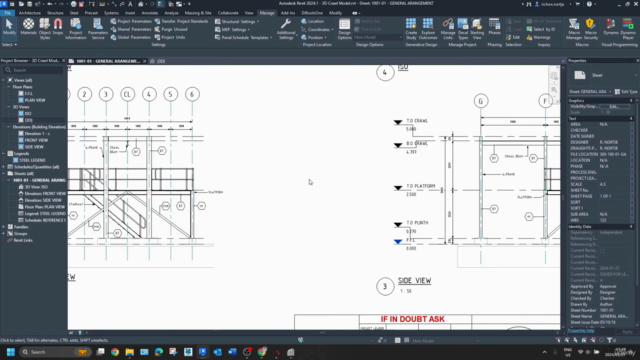This screenshot has height=360, width=640.
Task: Expand the Select panel dropdown
Action: point(9,44)
